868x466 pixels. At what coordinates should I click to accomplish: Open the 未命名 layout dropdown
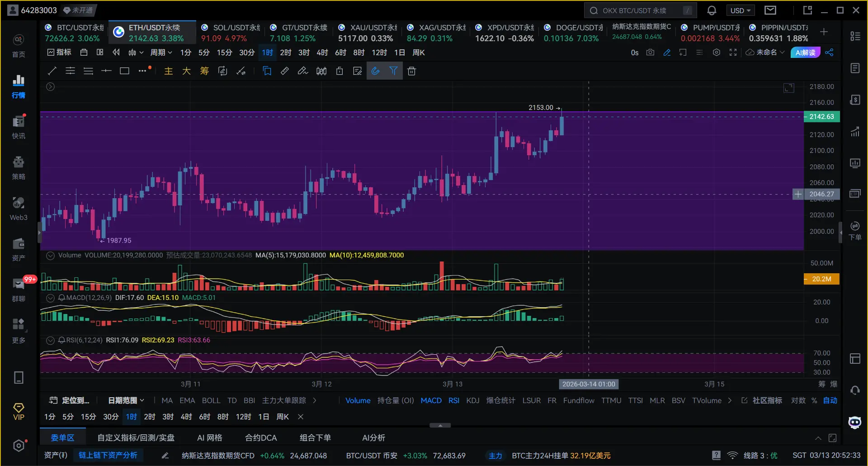pos(765,52)
